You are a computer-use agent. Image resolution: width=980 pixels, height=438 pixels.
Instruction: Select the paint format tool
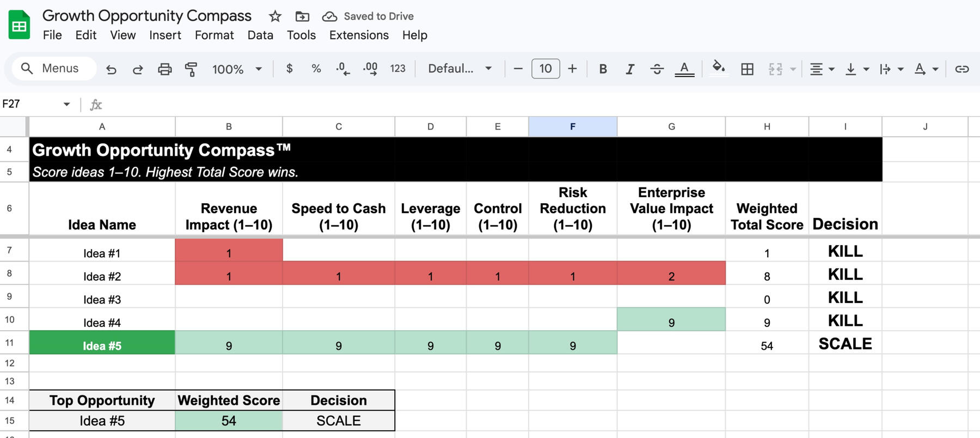point(191,69)
